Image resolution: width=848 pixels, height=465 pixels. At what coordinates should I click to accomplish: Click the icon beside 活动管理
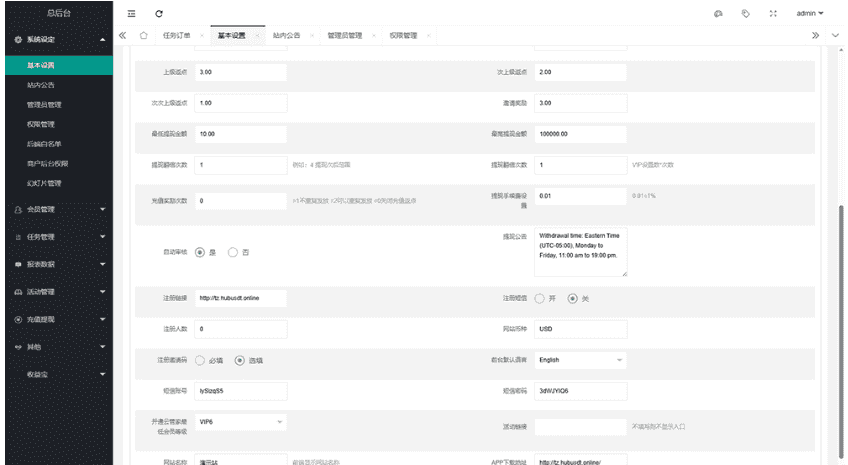(x=18, y=292)
